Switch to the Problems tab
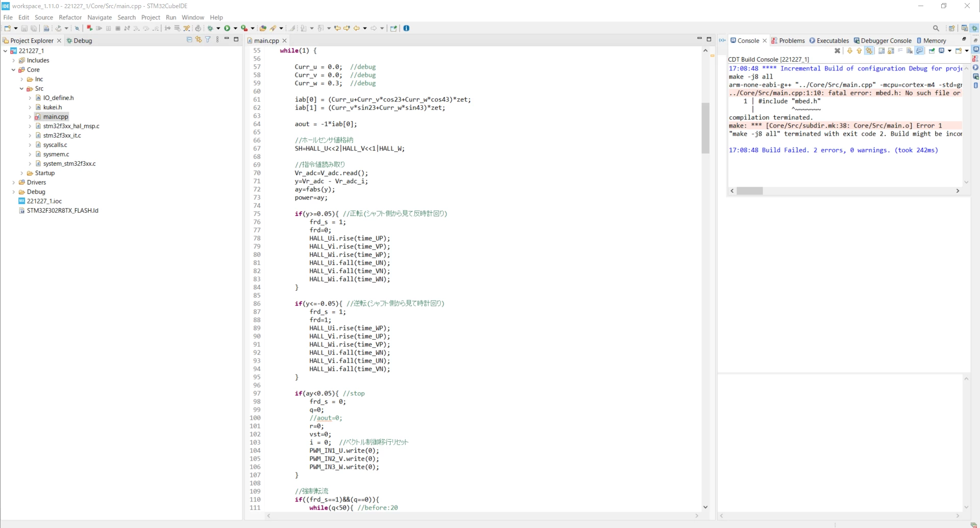Image resolution: width=980 pixels, height=528 pixels. coord(788,41)
